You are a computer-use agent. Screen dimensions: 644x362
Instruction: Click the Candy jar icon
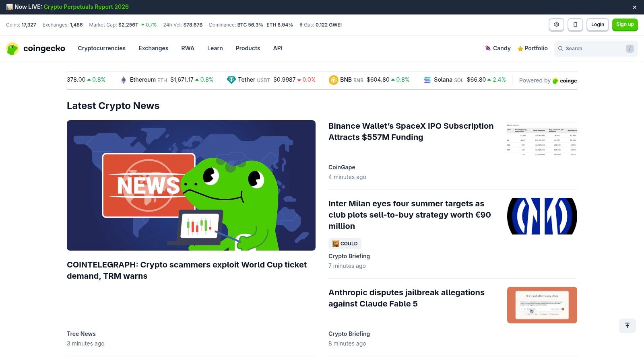pyautogui.click(x=488, y=48)
